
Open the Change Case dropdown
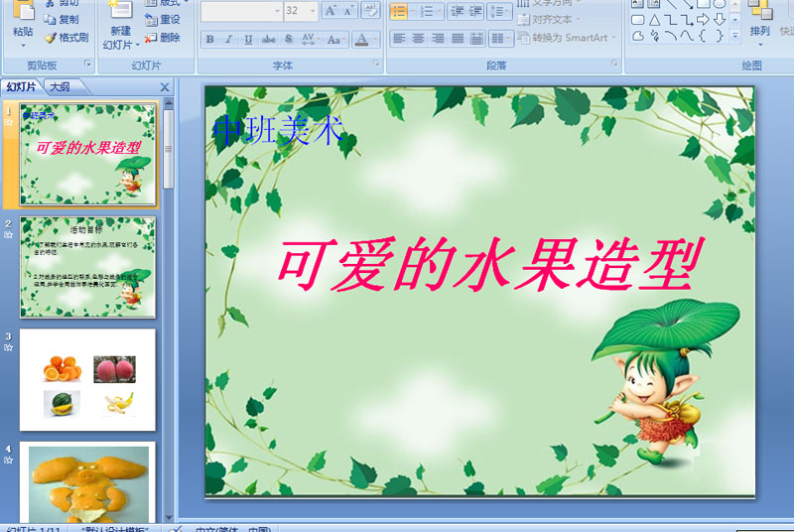[336, 40]
